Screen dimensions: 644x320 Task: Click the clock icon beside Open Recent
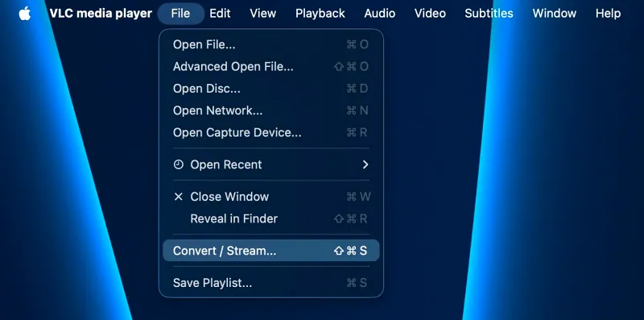pyautogui.click(x=178, y=164)
